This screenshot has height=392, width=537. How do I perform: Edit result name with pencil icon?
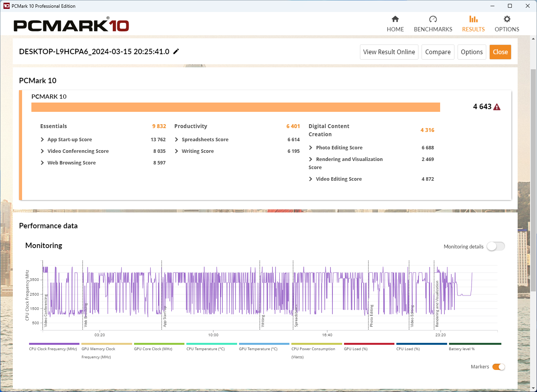coord(176,51)
